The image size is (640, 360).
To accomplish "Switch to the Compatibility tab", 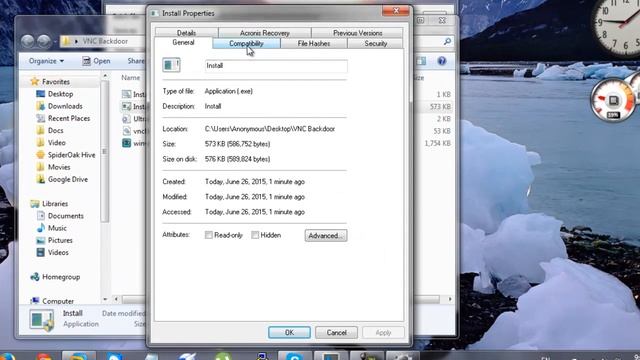I will 246,43.
